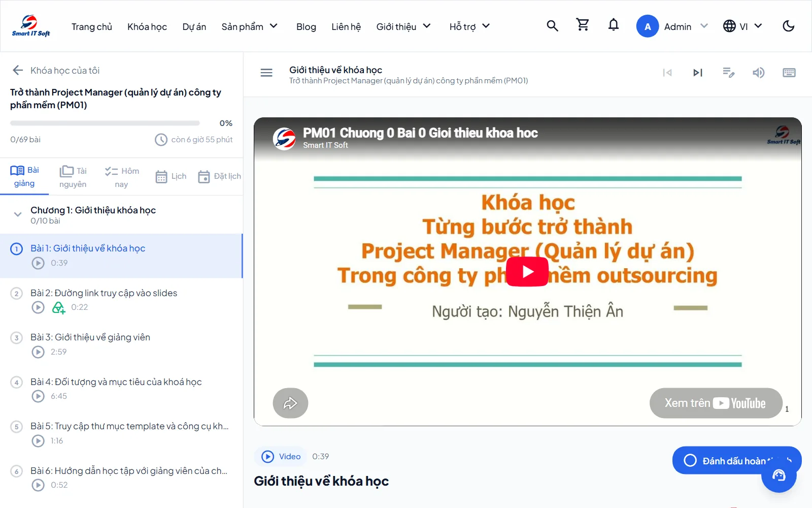Open lesson Bài 4: Đối tượng và mục tiêu

click(121, 389)
